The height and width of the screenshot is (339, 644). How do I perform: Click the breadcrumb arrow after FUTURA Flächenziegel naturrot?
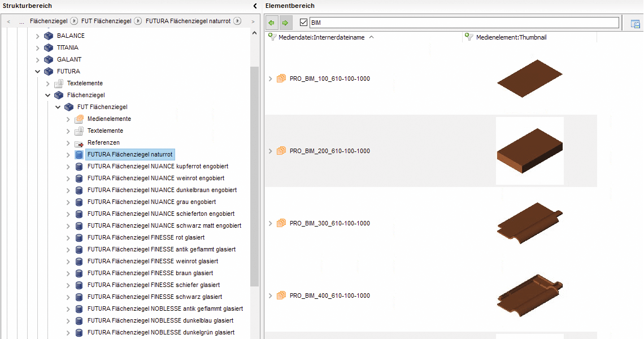click(237, 21)
